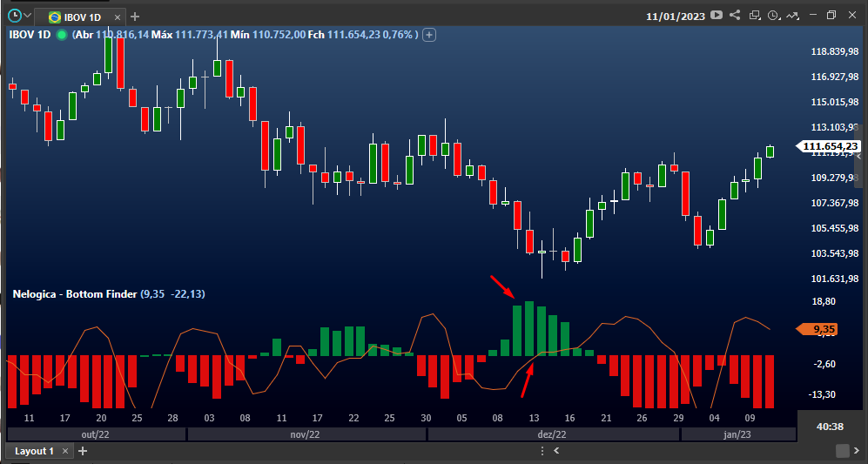Click the scroll left arrow in bottom bar
Image resolution: width=868 pixels, height=464 pixels.
[556, 451]
